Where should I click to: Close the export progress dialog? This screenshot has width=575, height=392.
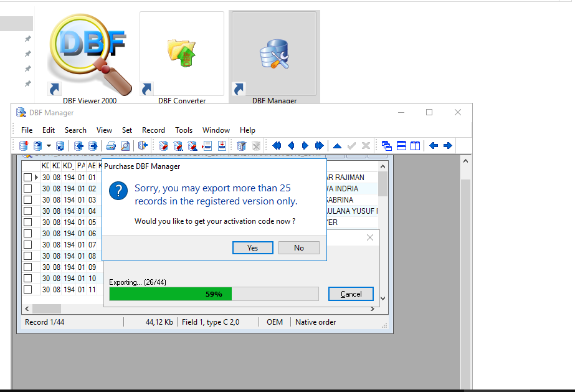point(370,237)
